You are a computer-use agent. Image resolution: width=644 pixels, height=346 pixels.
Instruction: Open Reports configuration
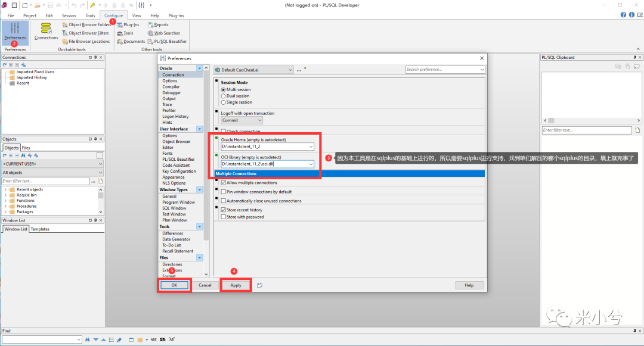158,24
